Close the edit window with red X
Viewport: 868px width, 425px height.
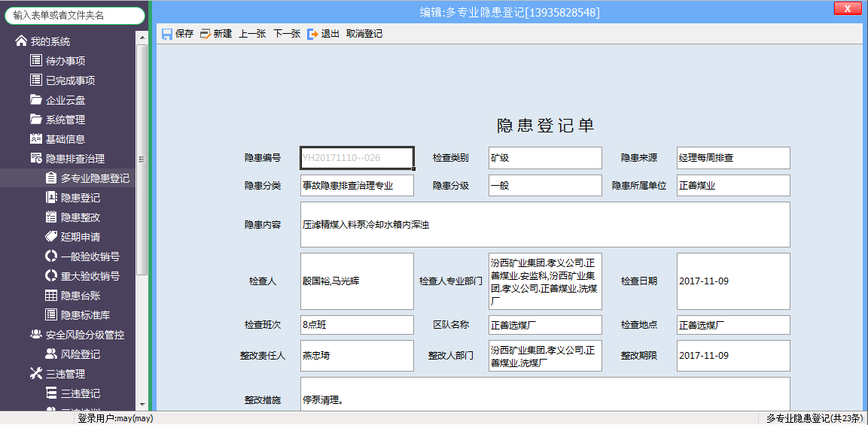pyautogui.click(x=847, y=8)
